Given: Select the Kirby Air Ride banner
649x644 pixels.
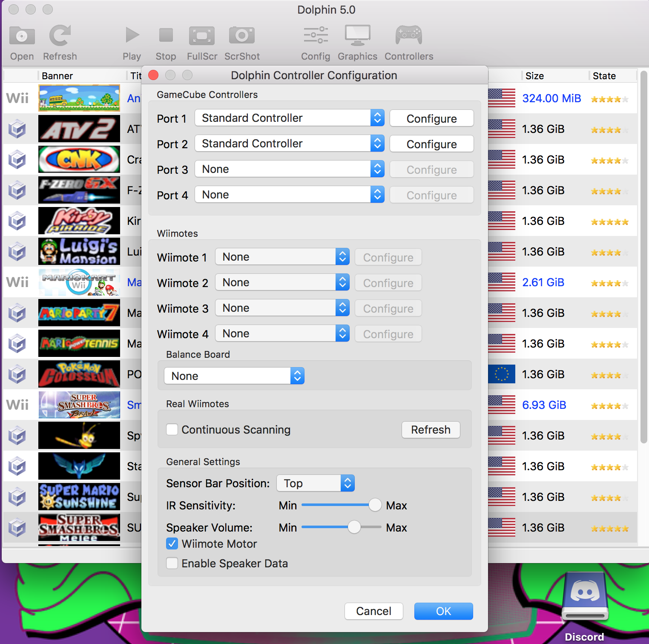Looking at the screenshot, I should coord(79,221).
